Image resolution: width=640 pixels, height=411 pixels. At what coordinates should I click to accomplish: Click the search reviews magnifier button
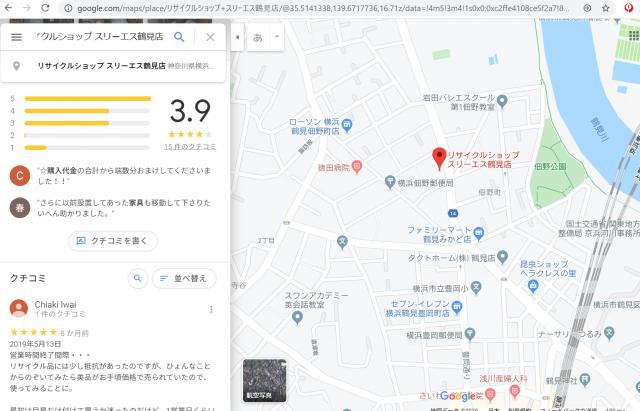[139, 278]
